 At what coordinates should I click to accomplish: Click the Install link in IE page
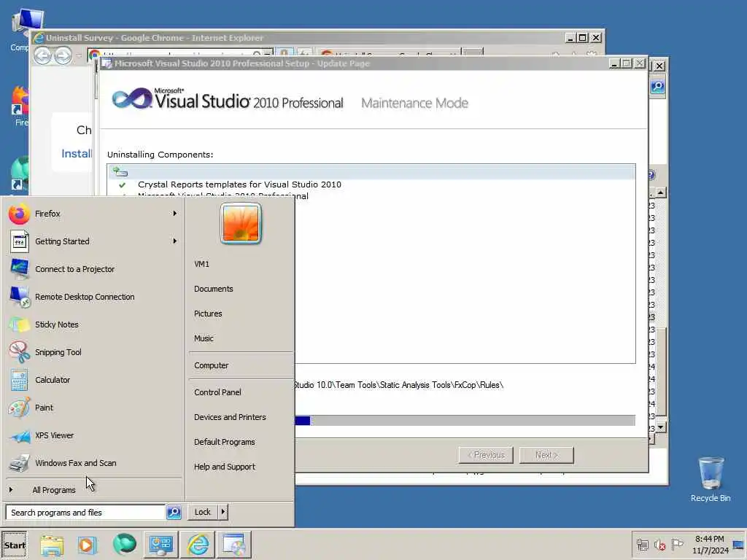tap(76, 154)
